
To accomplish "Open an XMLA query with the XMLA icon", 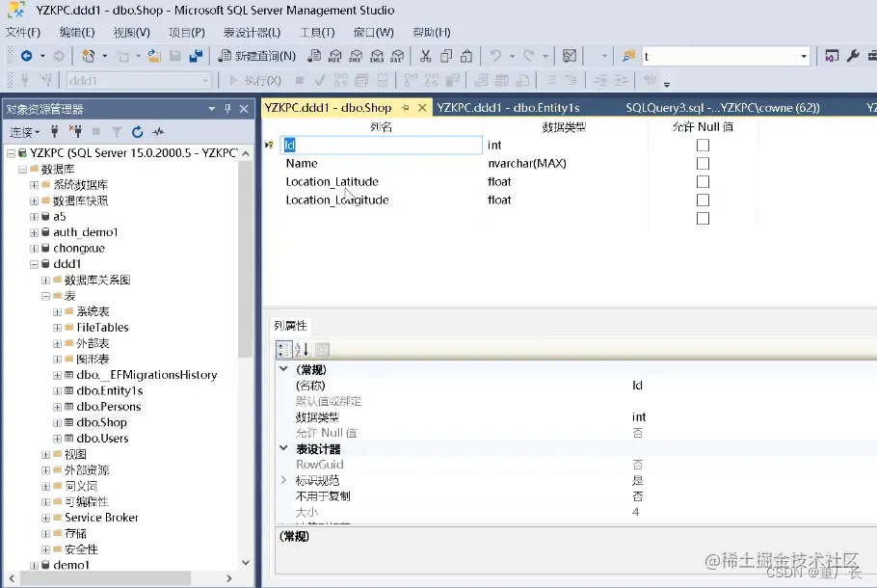I will [x=377, y=56].
